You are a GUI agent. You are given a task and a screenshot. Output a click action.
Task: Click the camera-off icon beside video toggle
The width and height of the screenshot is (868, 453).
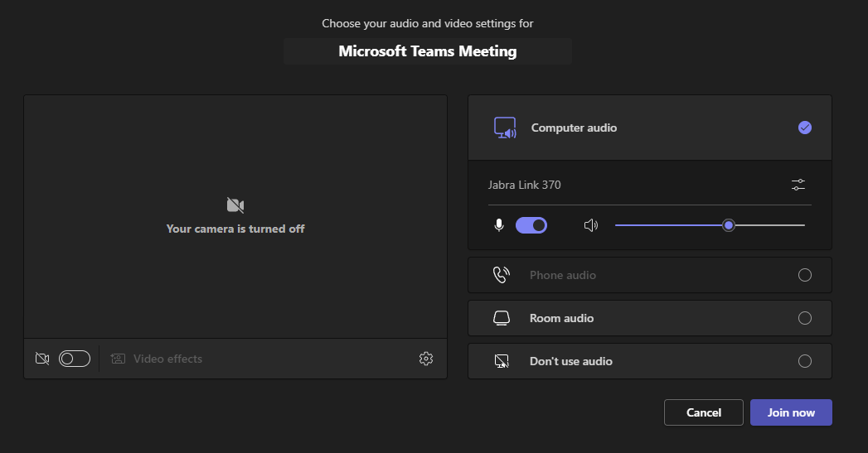tap(42, 359)
